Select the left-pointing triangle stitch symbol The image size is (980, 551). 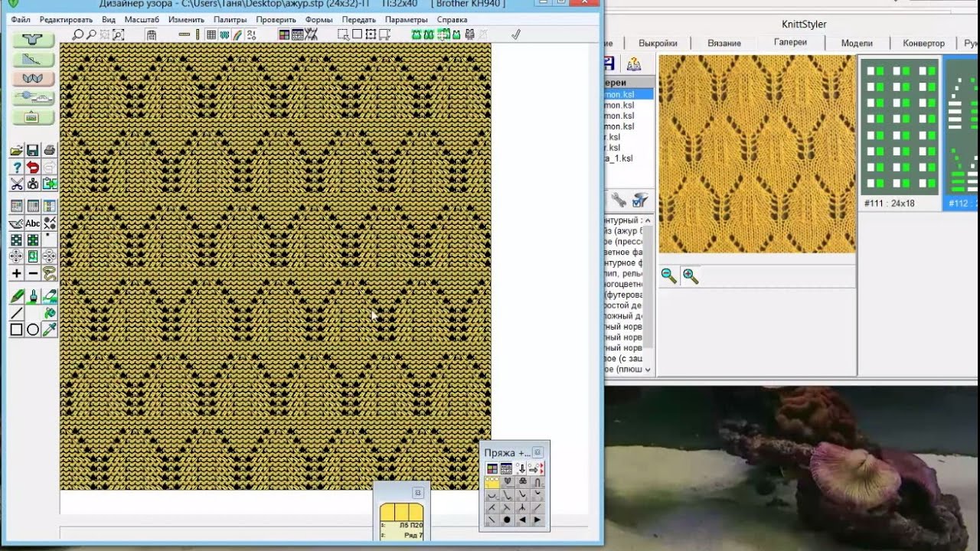pyautogui.click(x=522, y=520)
